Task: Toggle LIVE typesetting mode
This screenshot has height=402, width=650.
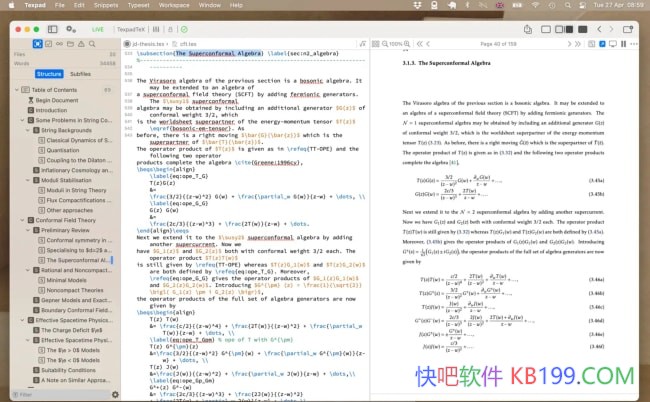Action: tap(98, 30)
